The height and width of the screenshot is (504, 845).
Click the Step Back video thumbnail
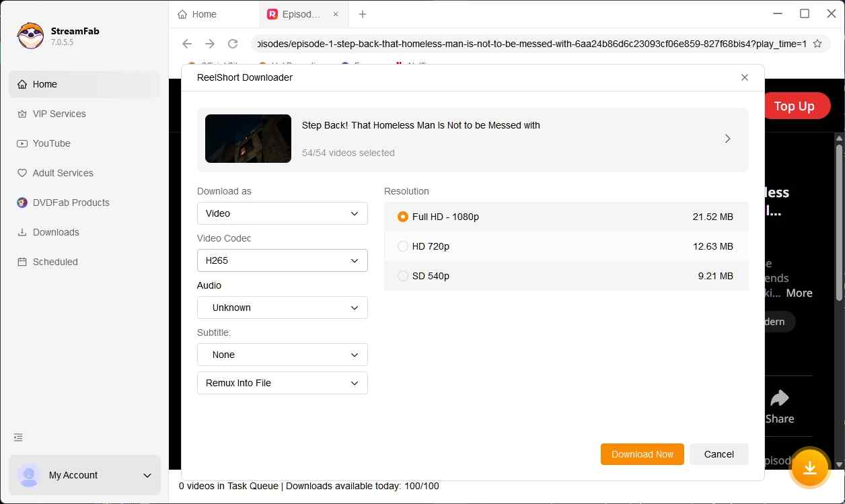pyautogui.click(x=248, y=139)
